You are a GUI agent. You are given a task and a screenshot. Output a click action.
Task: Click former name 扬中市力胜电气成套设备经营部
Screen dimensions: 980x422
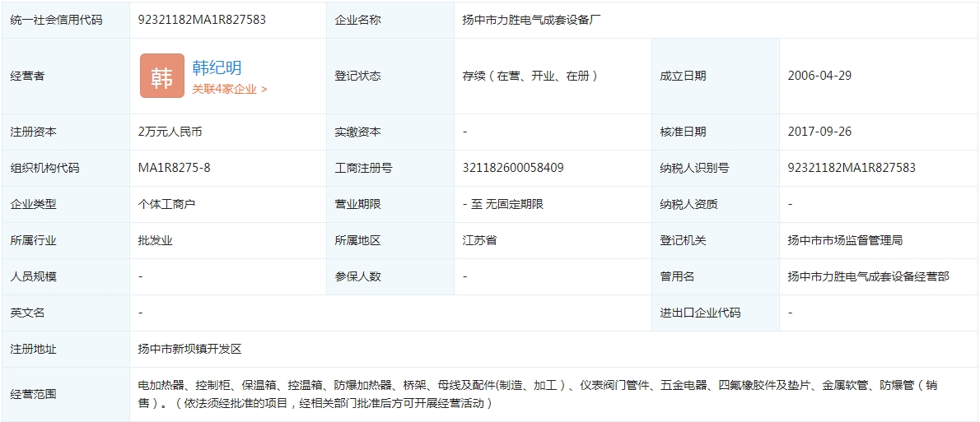tap(868, 276)
